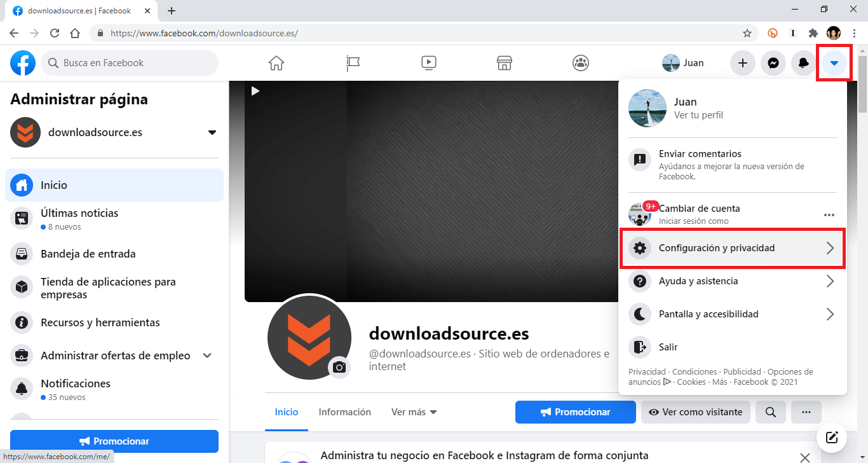Select Salir to log out

click(x=733, y=347)
